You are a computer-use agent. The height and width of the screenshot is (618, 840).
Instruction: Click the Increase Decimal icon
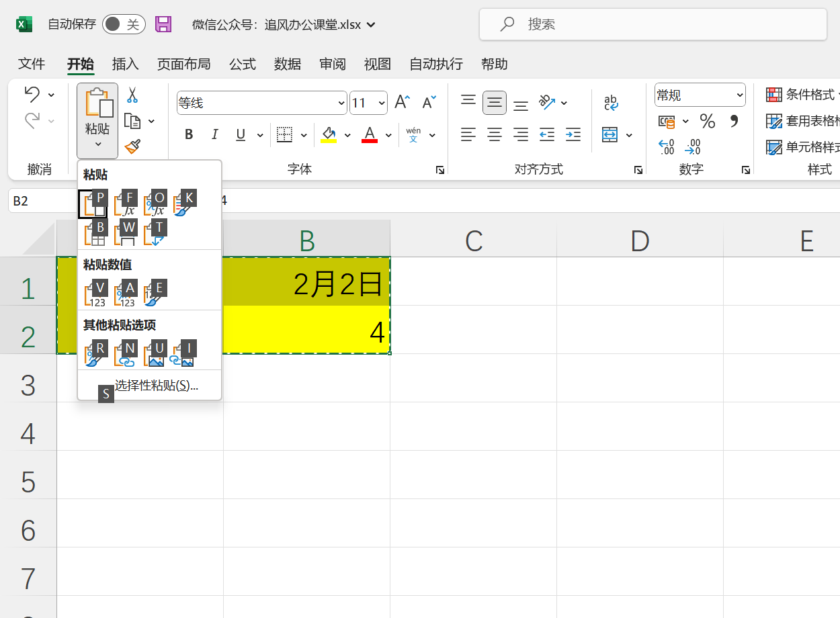tap(667, 146)
